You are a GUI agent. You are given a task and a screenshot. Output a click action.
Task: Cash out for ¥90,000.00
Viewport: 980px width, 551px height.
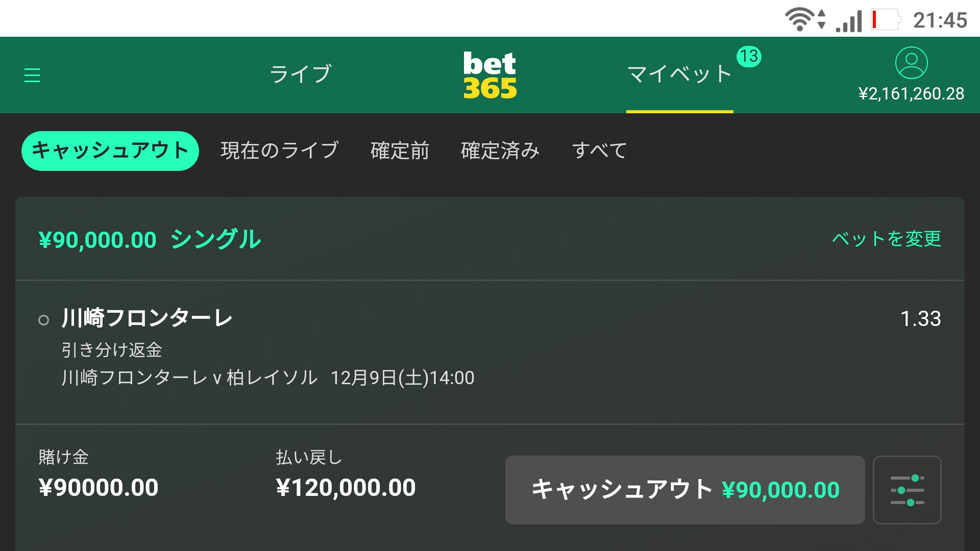(x=685, y=490)
